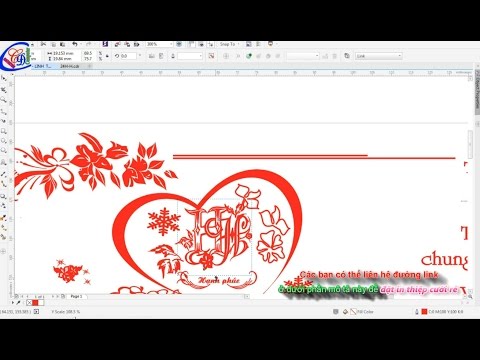The image size is (480, 360).
Task: Click the Import icon
Action: pyautogui.click(x=117, y=44)
